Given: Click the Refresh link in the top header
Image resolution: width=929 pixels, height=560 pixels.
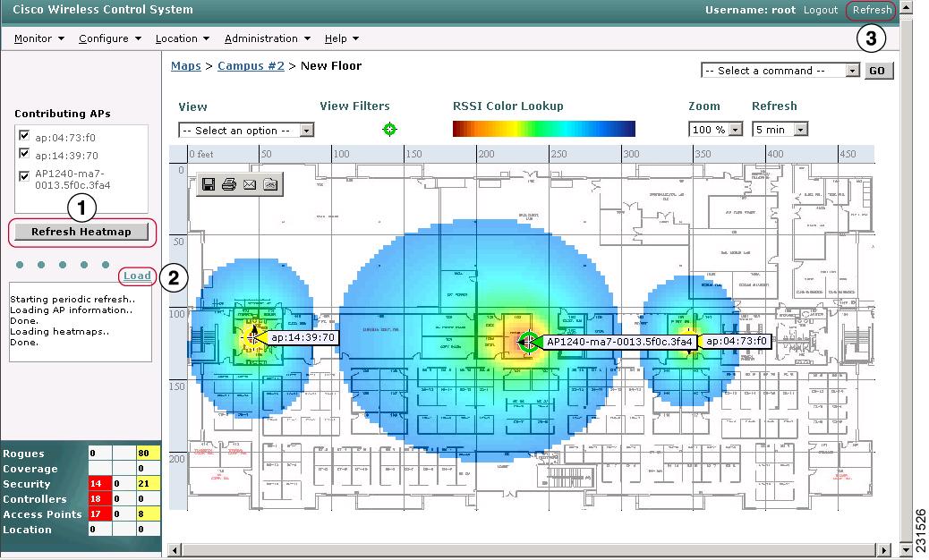Looking at the screenshot, I should [x=872, y=10].
